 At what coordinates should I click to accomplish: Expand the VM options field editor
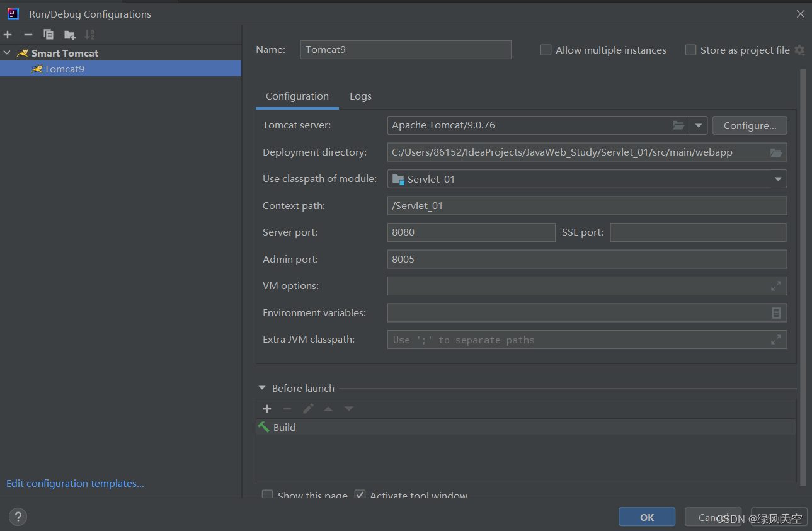click(x=776, y=286)
